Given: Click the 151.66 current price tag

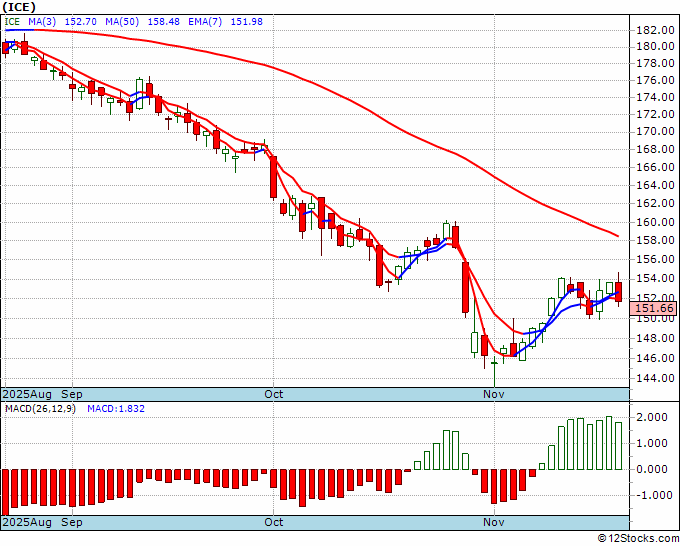Looking at the screenshot, I should tap(654, 308).
